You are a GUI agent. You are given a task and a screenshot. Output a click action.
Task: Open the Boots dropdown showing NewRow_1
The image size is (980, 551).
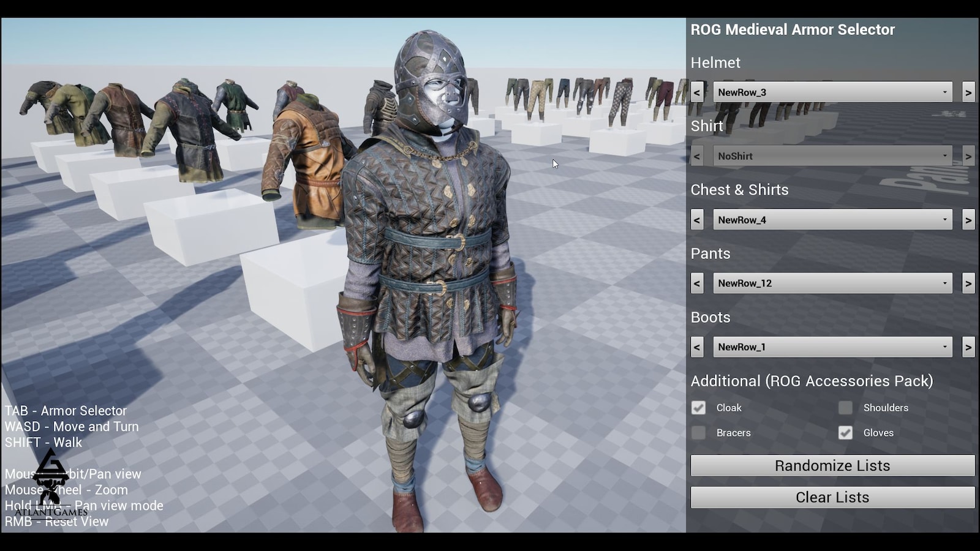pyautogui.click(x=833, y=347)
